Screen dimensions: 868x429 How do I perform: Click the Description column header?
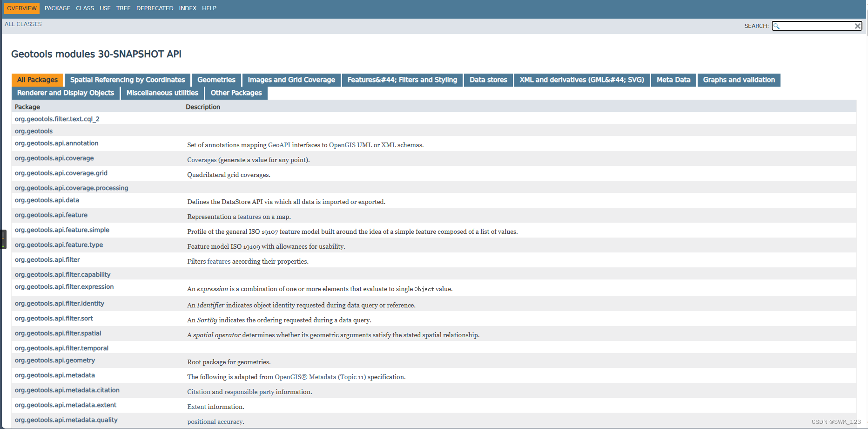coord(203,107)
